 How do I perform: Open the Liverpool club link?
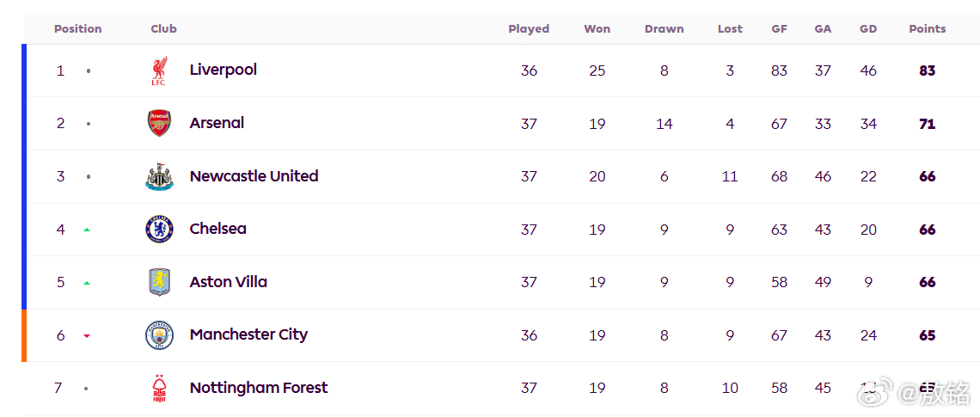[x=224, y=70]
